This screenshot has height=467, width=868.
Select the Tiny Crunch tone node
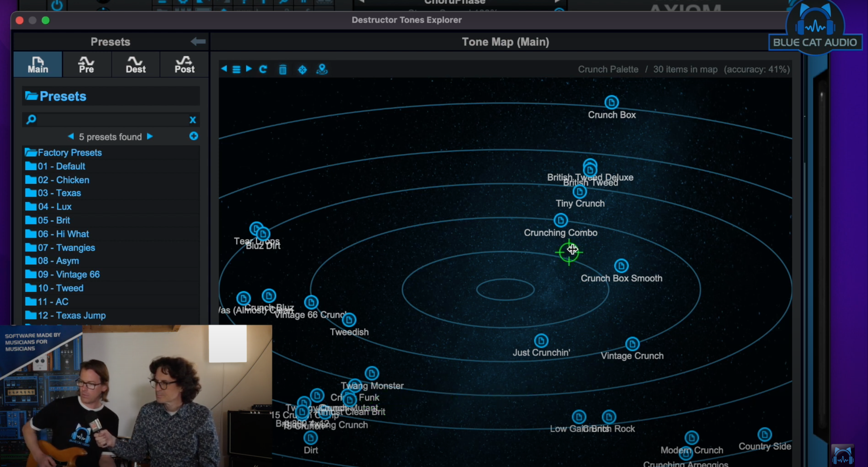click(580, 192)
